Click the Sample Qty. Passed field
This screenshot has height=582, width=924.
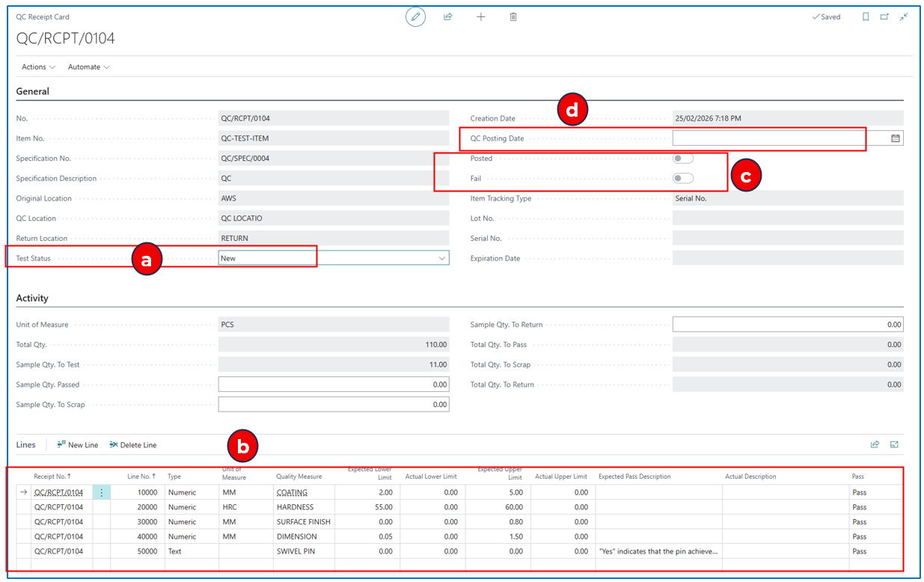pos(333,385)
